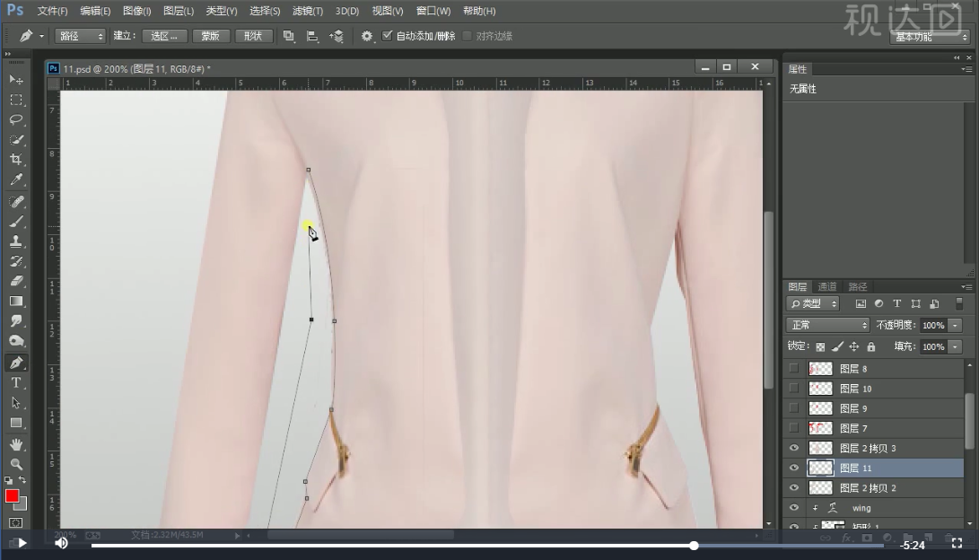The image size is (979, 560).
Task: Click 选区... button
Action: coord(164,36)
